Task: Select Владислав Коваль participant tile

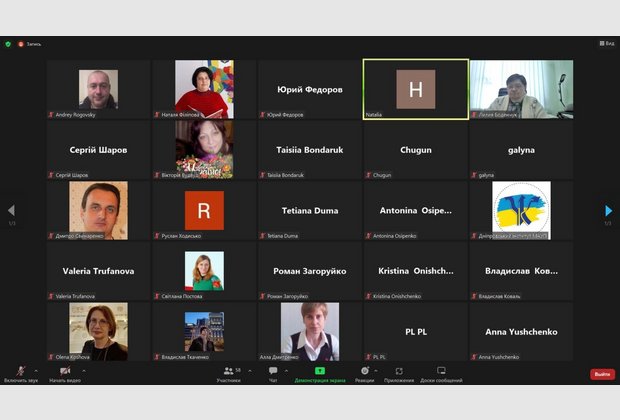Action: [x=521, y=271]
